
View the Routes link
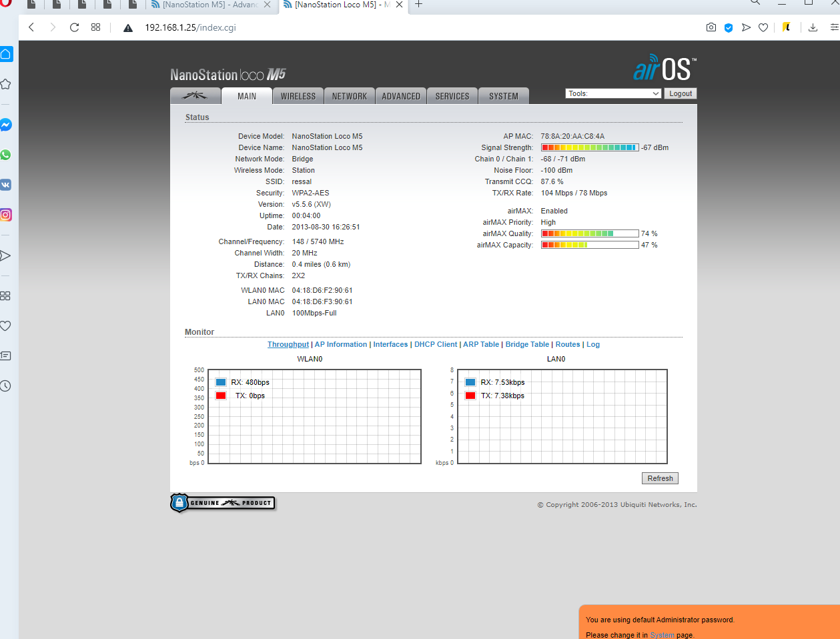[x=568, y=344]
